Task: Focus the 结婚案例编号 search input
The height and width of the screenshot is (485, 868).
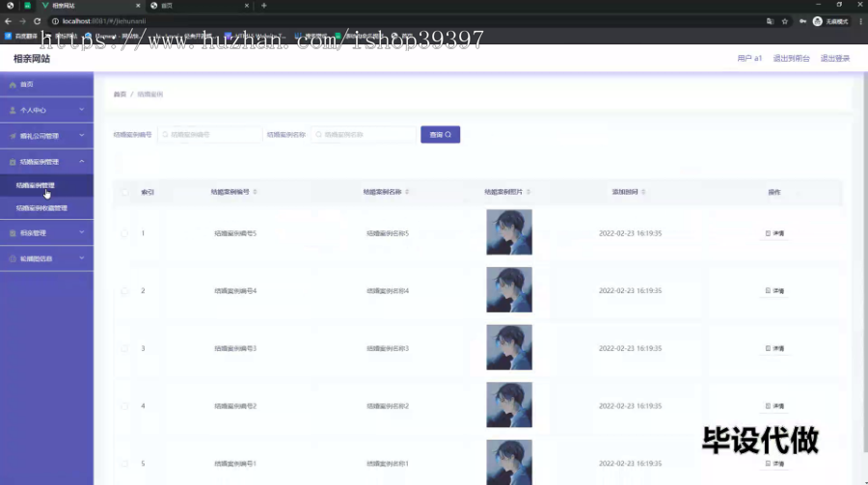Action: coord(210,135)
